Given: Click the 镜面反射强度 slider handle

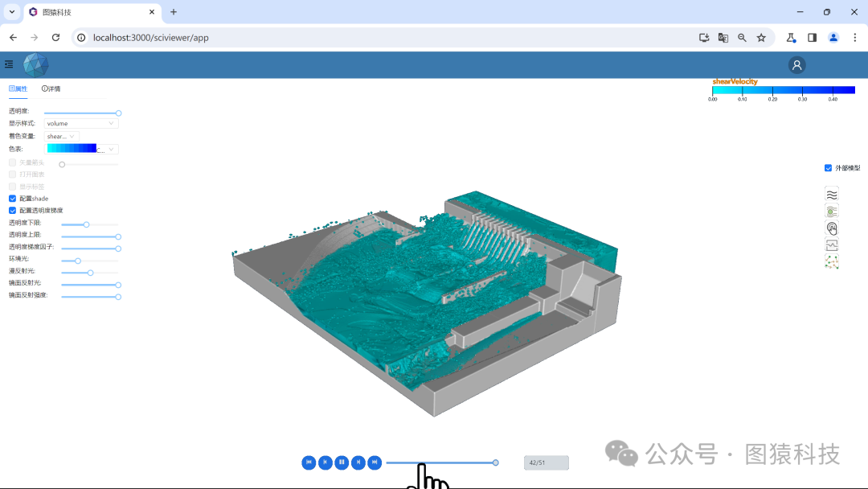Looking at the screenshot, I should click(118, 297).
